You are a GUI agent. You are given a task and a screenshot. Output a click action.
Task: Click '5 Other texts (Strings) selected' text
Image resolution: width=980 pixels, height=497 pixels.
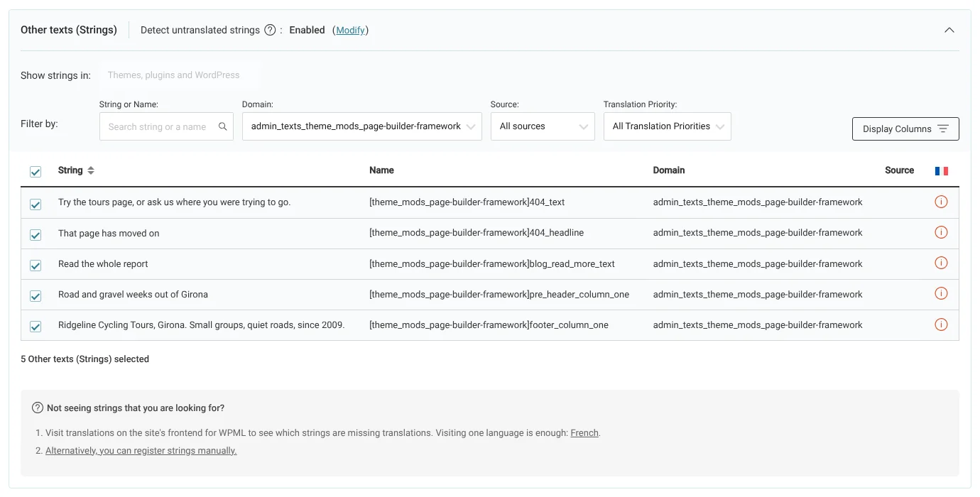pyautogui.click(x=85, y=359)
